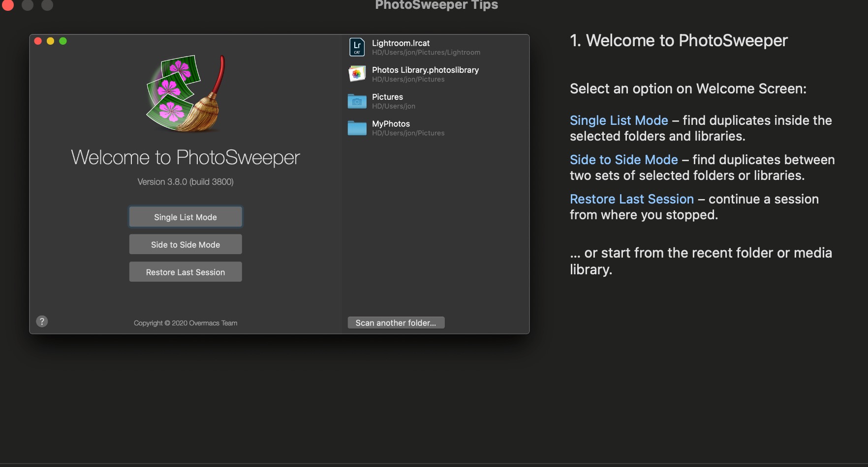Click the MyPhotos blue folder icon
The image size is (868, 467).
point(357,128)
